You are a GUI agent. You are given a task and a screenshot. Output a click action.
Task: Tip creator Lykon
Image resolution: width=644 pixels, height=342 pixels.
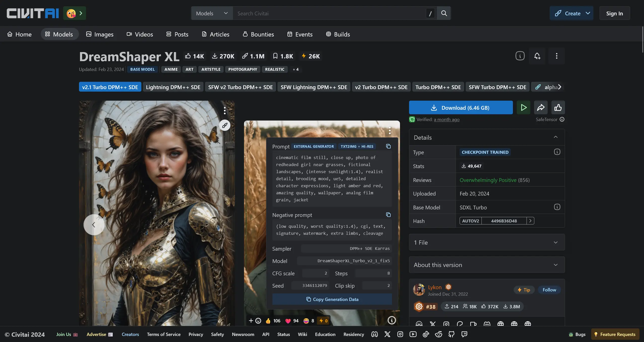point(524,290)
